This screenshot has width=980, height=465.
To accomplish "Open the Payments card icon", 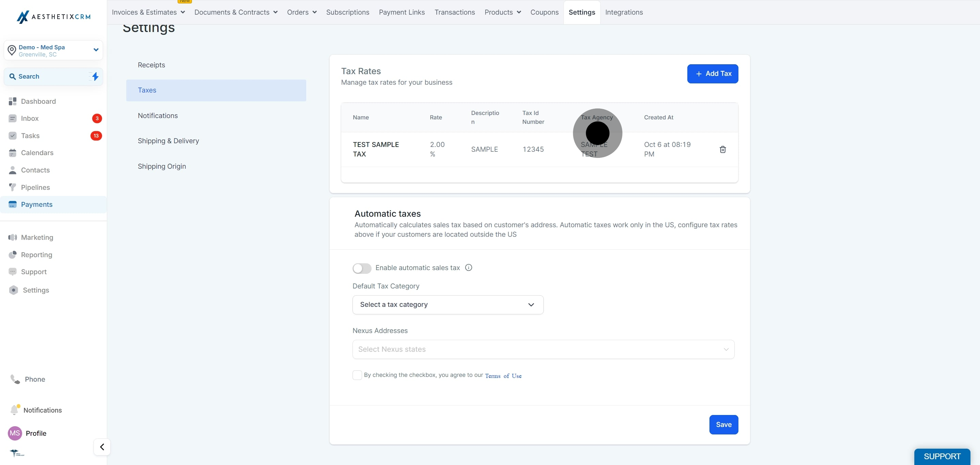I will click(13, 204).
